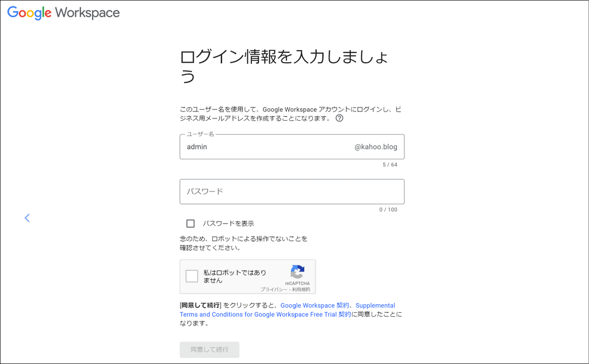Click the 同意して続行 button
This screenshot has height=364, width=589.
point(209,350)
